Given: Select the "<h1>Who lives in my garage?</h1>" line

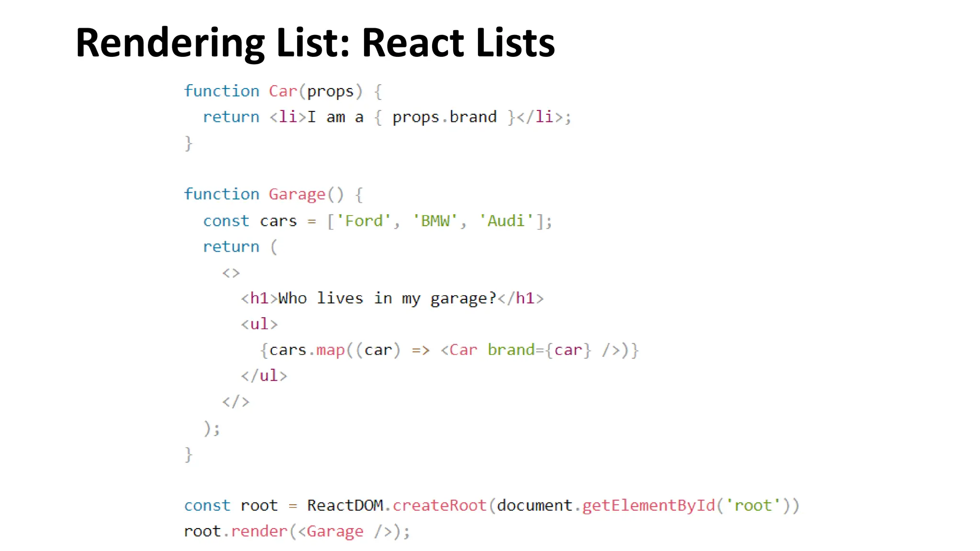Looking at the screenshot, I should [x=392, y=298].
